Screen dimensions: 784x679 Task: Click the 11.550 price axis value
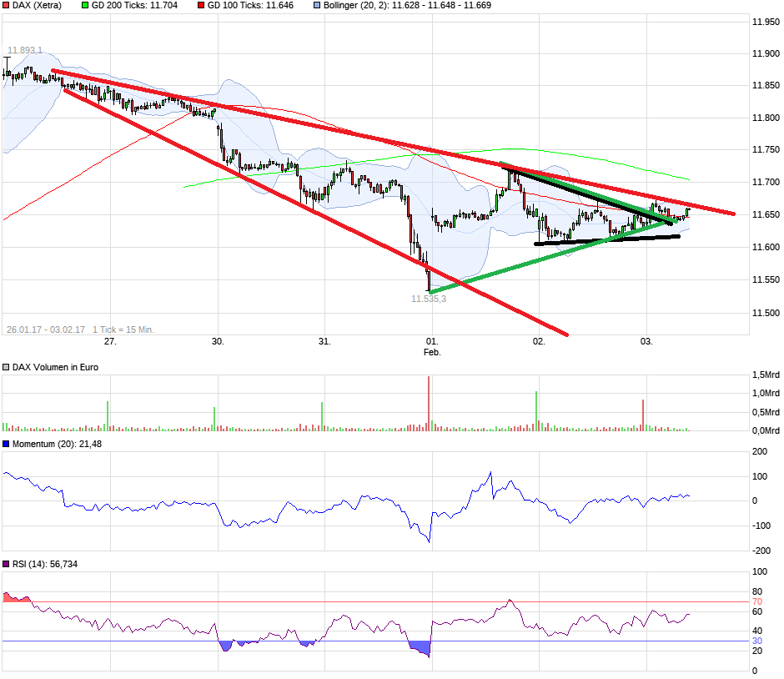[x=766, y=279]
